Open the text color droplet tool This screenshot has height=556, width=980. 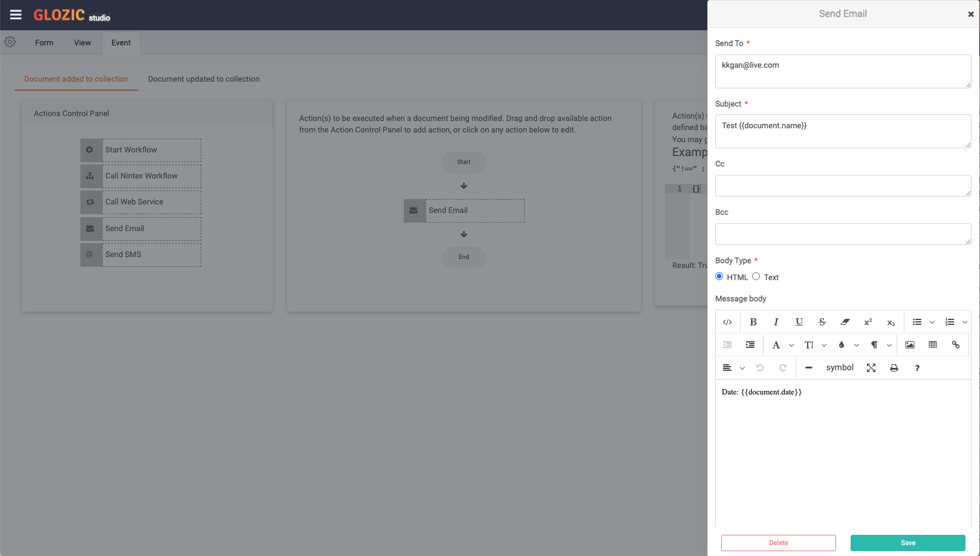click(842, 345)
